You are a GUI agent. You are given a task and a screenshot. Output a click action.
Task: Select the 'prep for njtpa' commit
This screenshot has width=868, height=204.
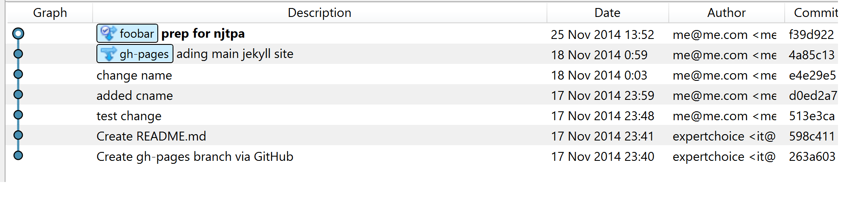[x=203, y=33]
